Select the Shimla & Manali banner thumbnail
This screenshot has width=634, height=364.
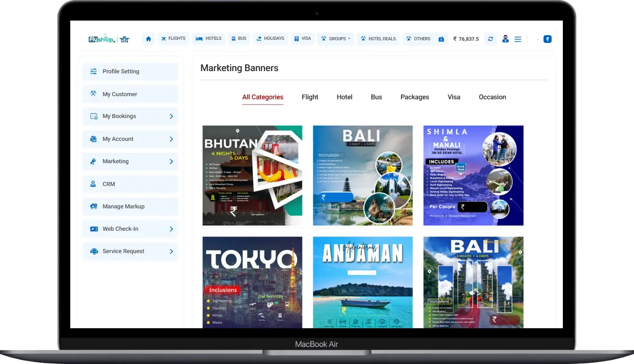(x=473, y=175)
